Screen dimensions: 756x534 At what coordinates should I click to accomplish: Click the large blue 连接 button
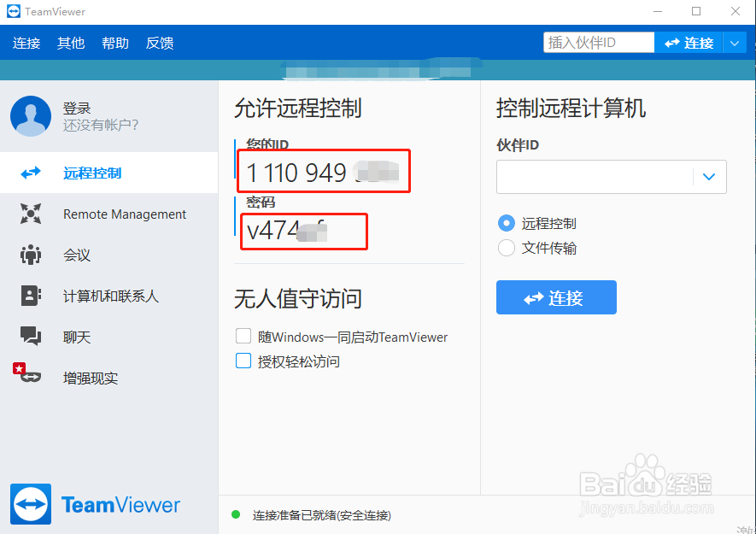point(556,297)
